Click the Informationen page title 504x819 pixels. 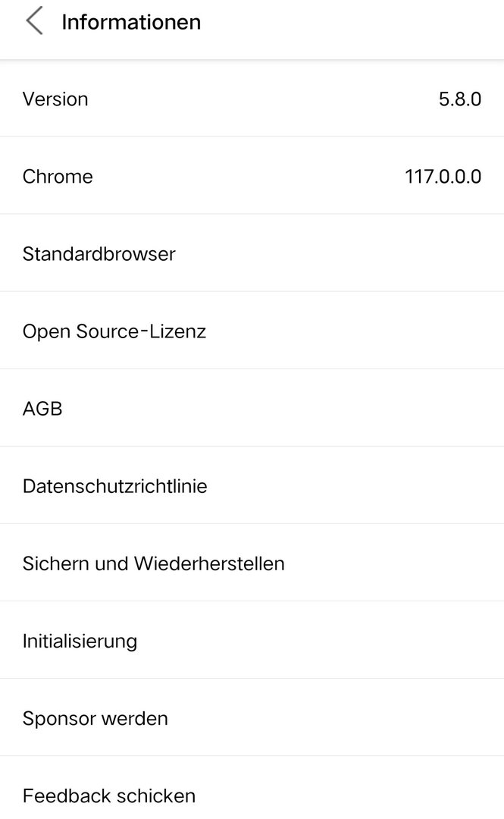pos(130,22)
